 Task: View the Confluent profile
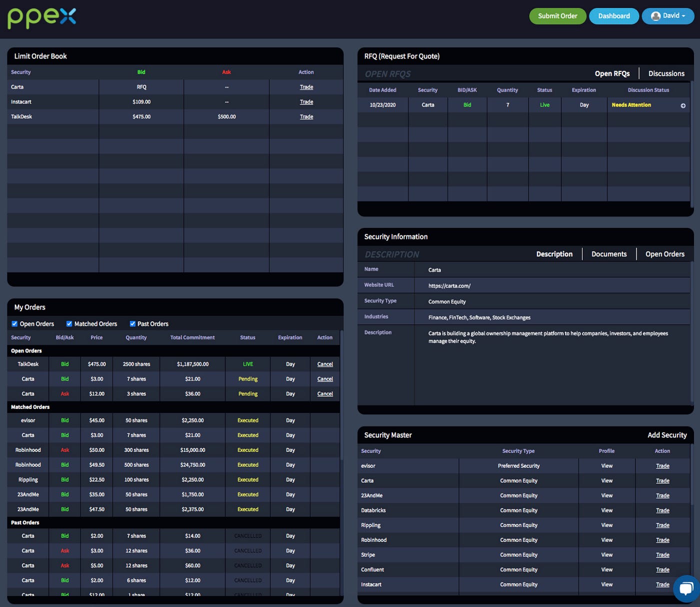[607, 569]
